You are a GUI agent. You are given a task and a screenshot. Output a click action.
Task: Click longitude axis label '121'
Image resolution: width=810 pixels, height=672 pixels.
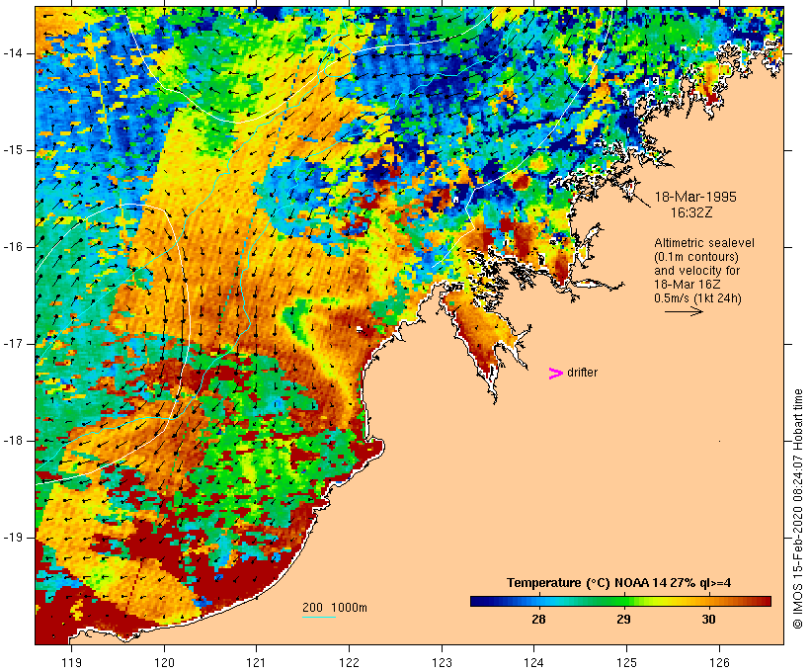(256, 663)
